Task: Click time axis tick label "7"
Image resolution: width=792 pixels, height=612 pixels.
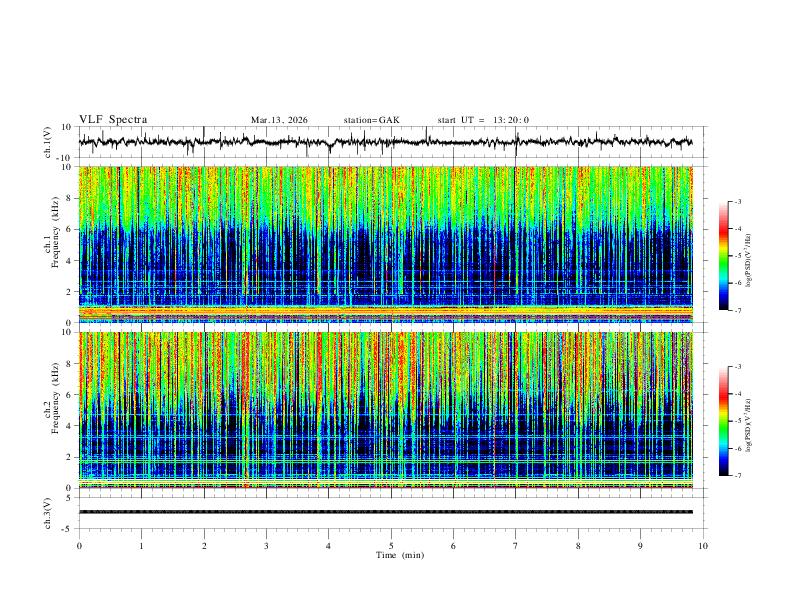Action: pyautogui.click(x=516, y=546)
